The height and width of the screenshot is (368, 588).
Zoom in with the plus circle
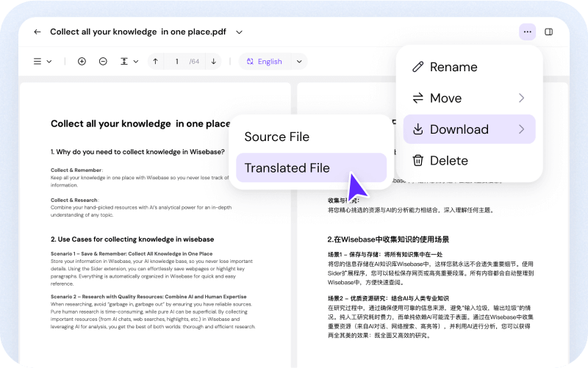82,62
